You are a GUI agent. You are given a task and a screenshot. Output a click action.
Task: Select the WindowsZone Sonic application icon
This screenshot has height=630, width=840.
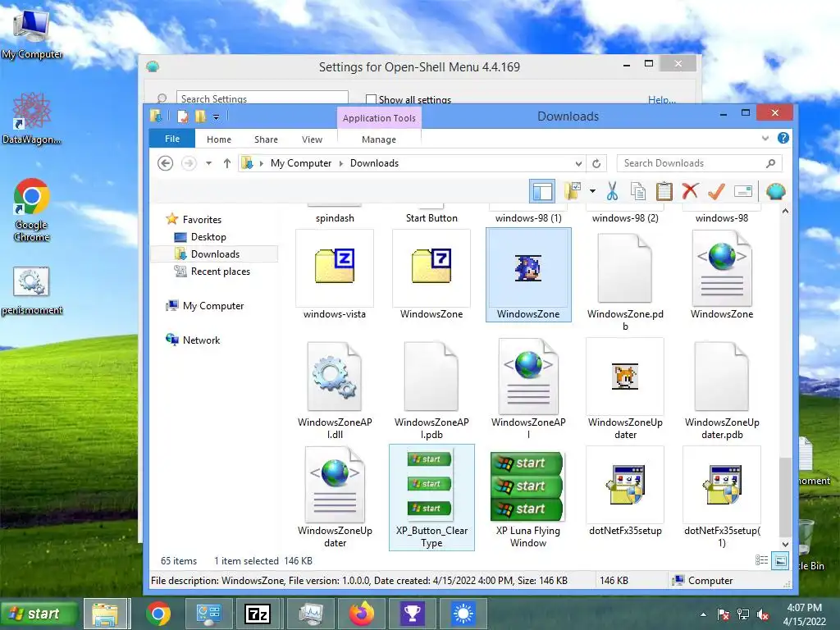click(x=528, y=274)
